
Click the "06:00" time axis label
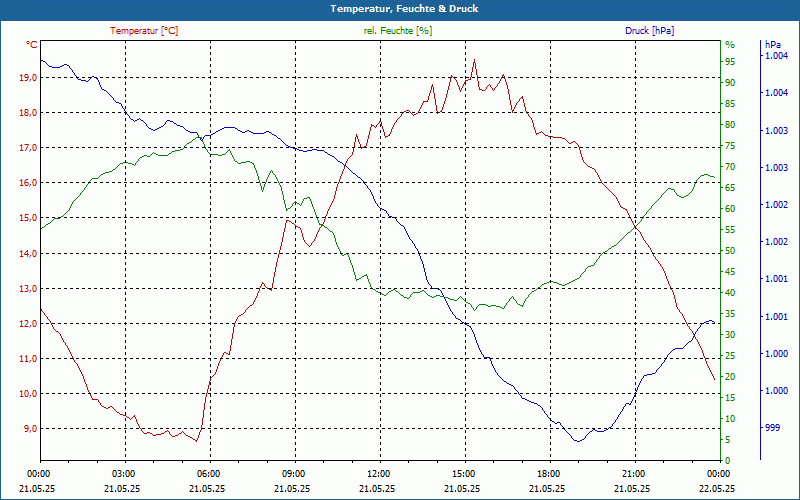208,474
